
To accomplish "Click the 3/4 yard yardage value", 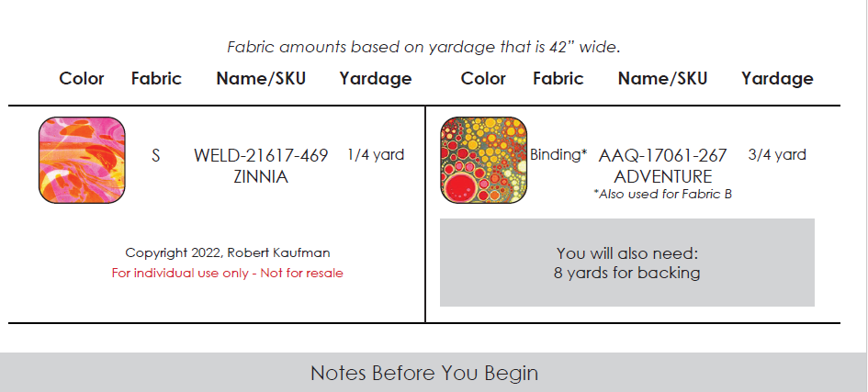I will point(777,155).
